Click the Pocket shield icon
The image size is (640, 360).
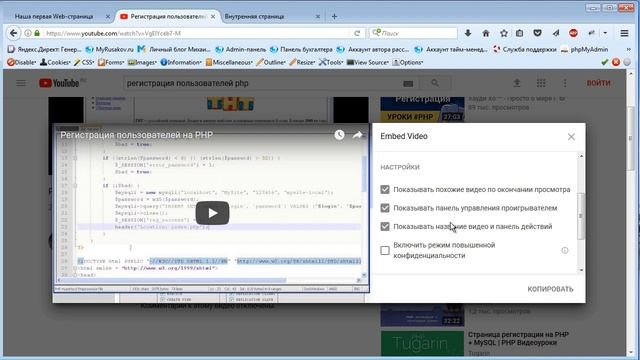pos(537,33)
